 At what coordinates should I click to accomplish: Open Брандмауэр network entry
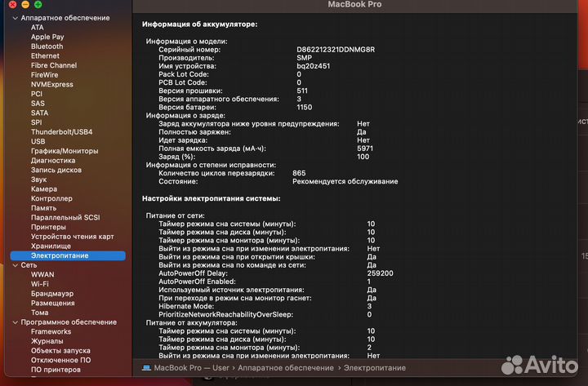click(52, 294)
